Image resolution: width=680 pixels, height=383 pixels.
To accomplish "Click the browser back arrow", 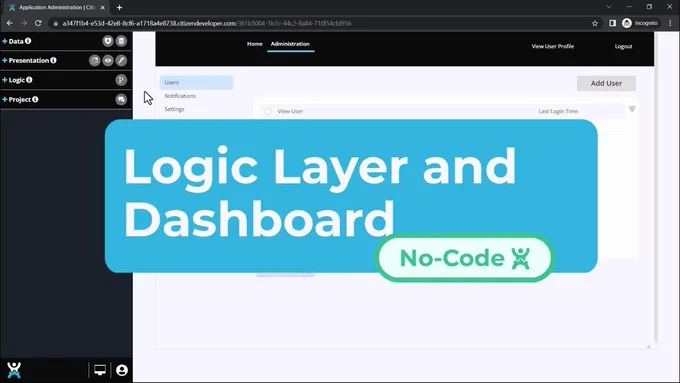I will pyautogui.click(x=10, y=23).
